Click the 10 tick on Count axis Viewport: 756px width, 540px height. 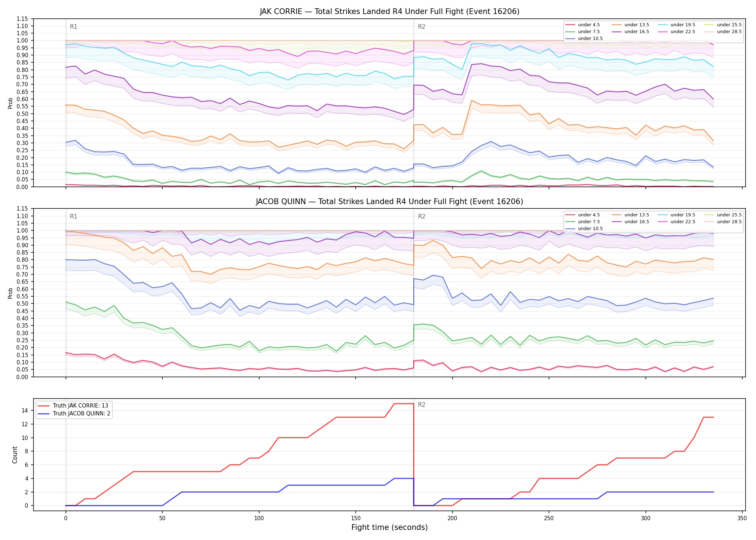[x=25, y=438]
